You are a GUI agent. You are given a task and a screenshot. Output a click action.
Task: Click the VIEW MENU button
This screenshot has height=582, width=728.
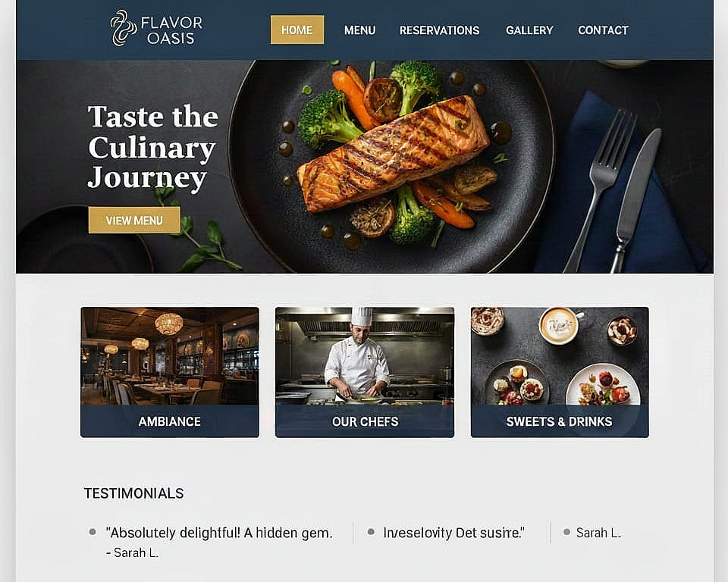click(x=134, y=221)
